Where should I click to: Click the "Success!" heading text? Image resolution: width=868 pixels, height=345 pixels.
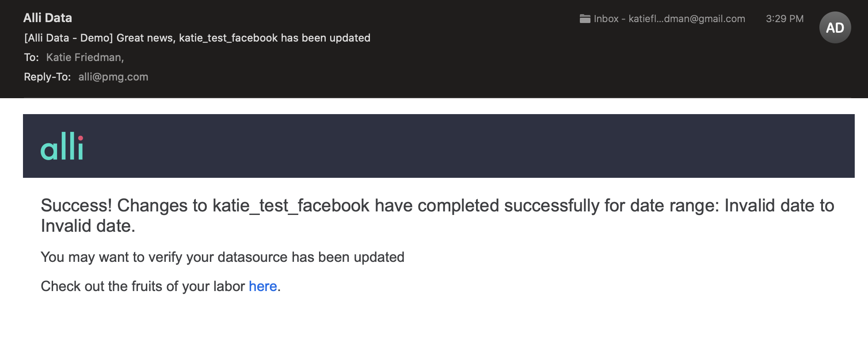[76, 206]
